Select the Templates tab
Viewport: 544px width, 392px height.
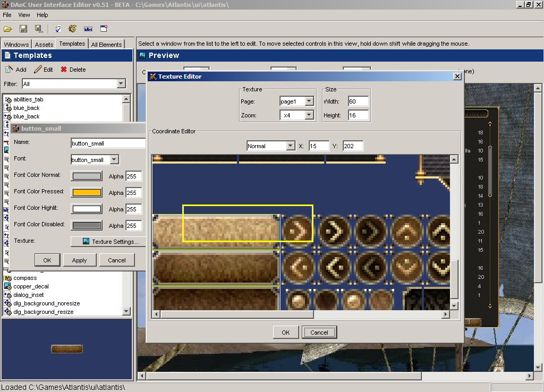pyautogui.click(x=72, y=44)
